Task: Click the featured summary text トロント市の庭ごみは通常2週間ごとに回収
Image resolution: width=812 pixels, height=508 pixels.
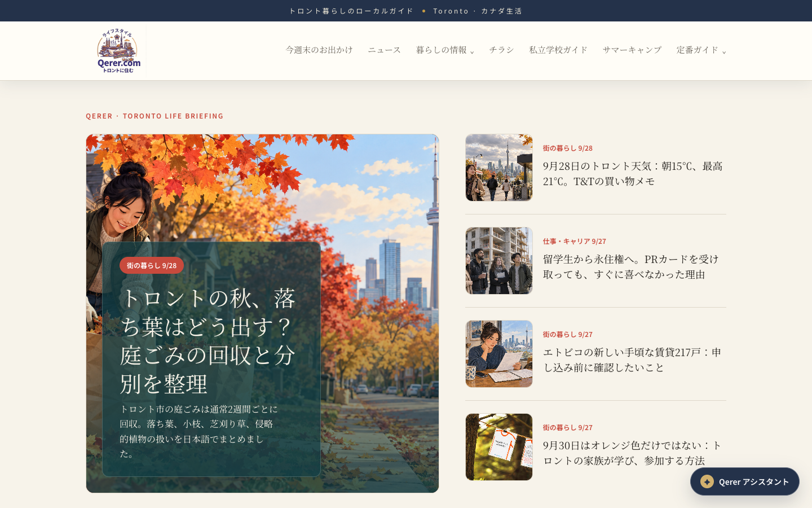Action: tap(198, 431)
